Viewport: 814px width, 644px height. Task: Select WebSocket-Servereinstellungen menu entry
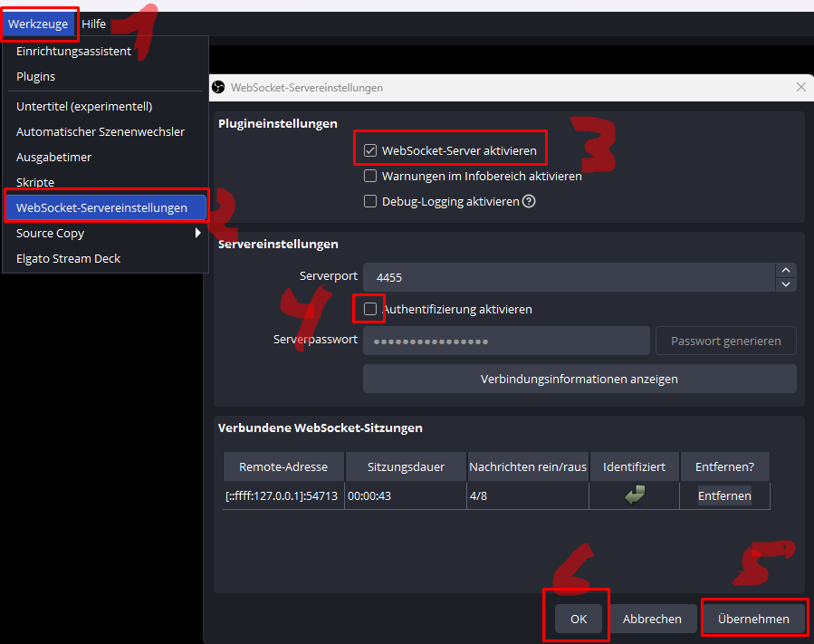101,208
